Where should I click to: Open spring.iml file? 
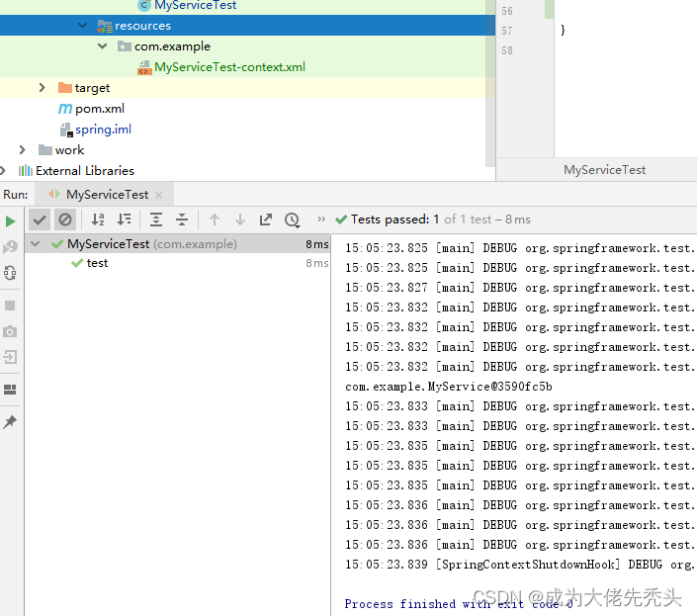click(103, 130)
